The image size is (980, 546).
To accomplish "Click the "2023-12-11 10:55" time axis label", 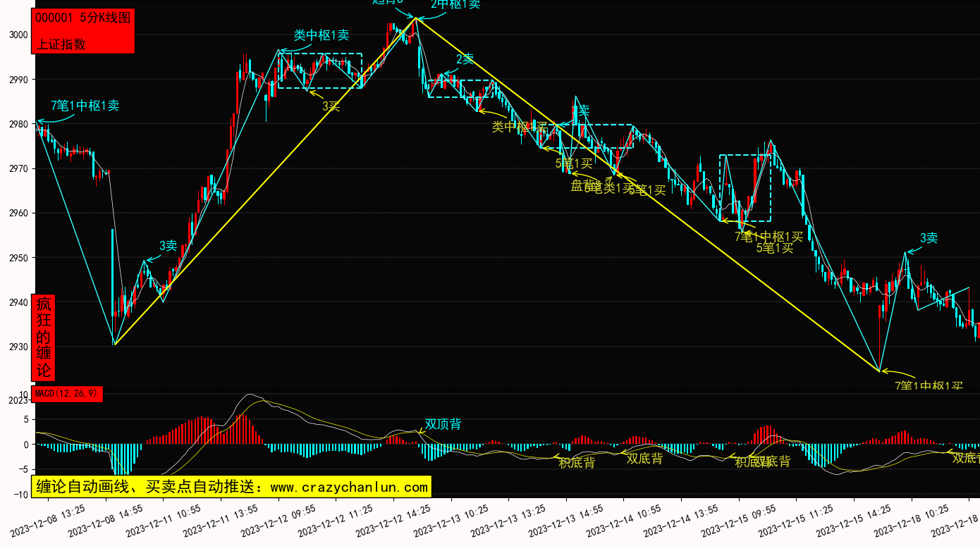I will (163, 521).
